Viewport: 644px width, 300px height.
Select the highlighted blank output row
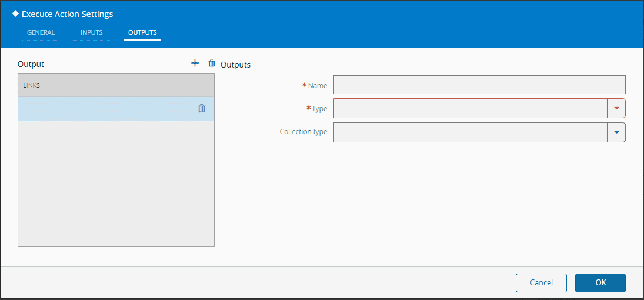[x=106, y=109]
